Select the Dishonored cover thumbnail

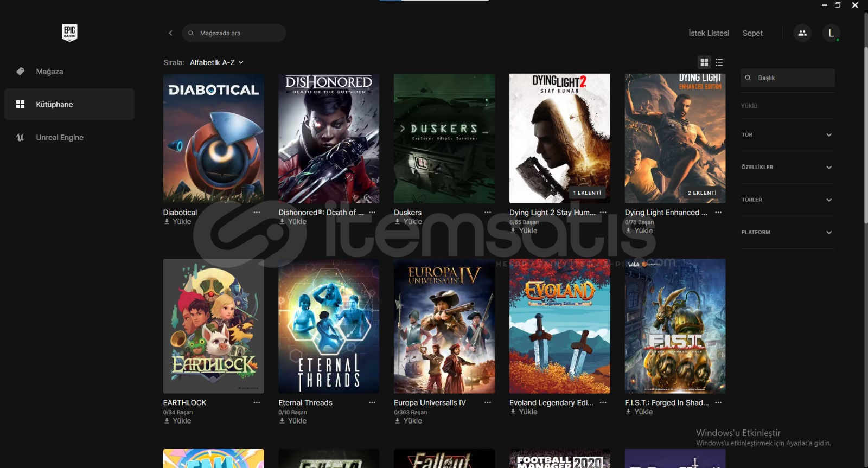click(329, 138)
